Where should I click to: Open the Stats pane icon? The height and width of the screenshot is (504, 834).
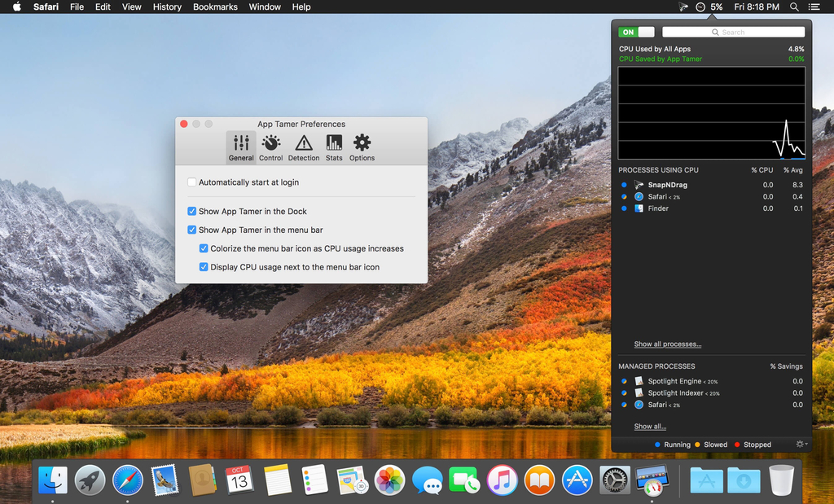pos(334,147)
